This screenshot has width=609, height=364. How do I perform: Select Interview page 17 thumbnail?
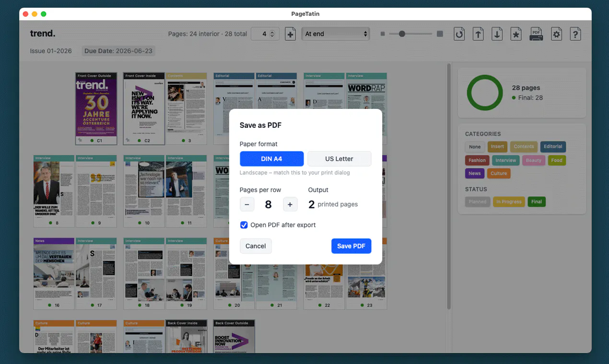(96, 273)
